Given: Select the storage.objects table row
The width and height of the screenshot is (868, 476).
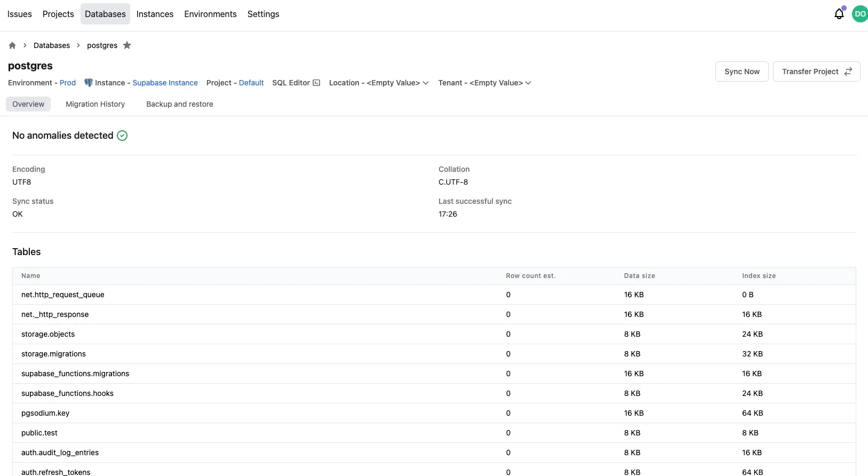Looking at the screenshot, I should click(434, 334).
